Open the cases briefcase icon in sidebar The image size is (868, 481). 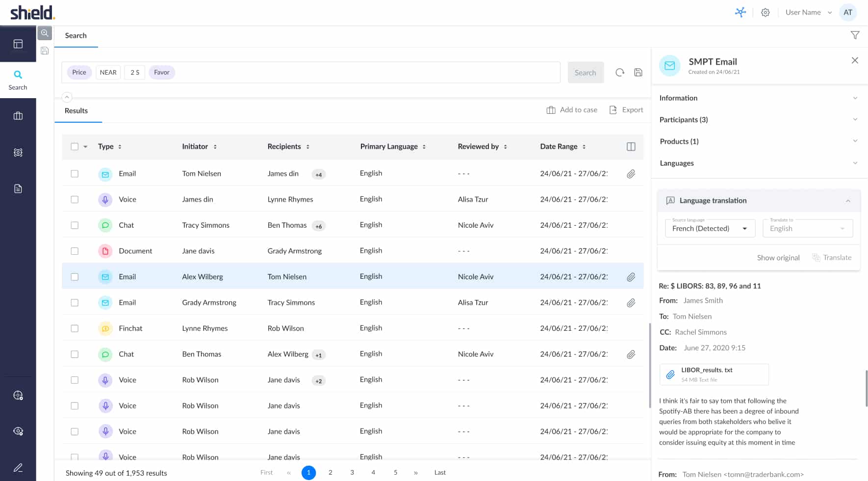click(x=18, y=116)
